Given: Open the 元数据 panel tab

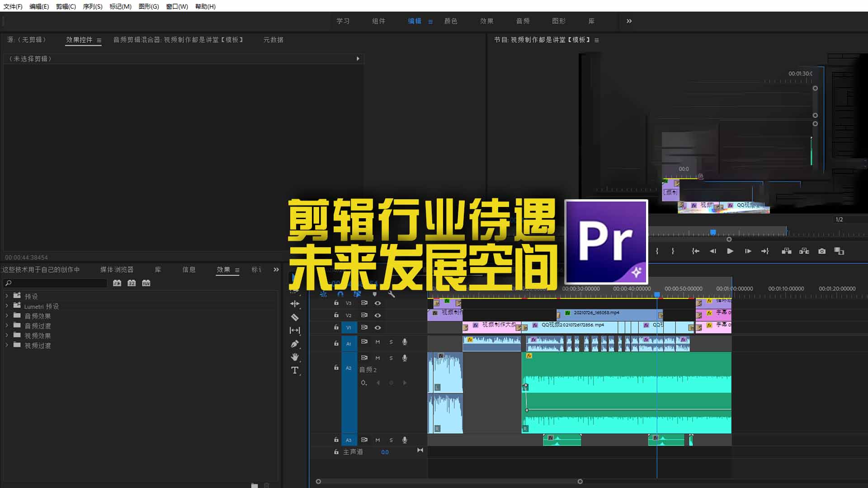Looking at the screenshot, I should (273, 40).
